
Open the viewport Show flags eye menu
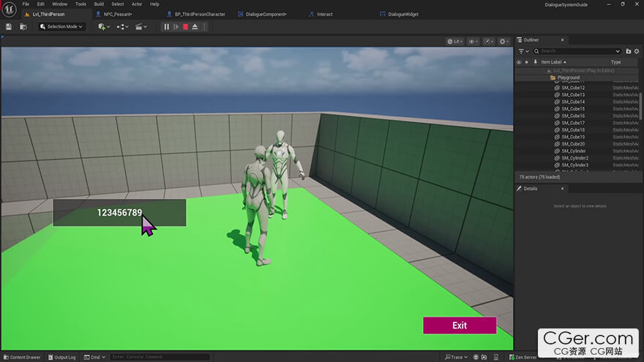pyautogui.click(x=473, y=42)
